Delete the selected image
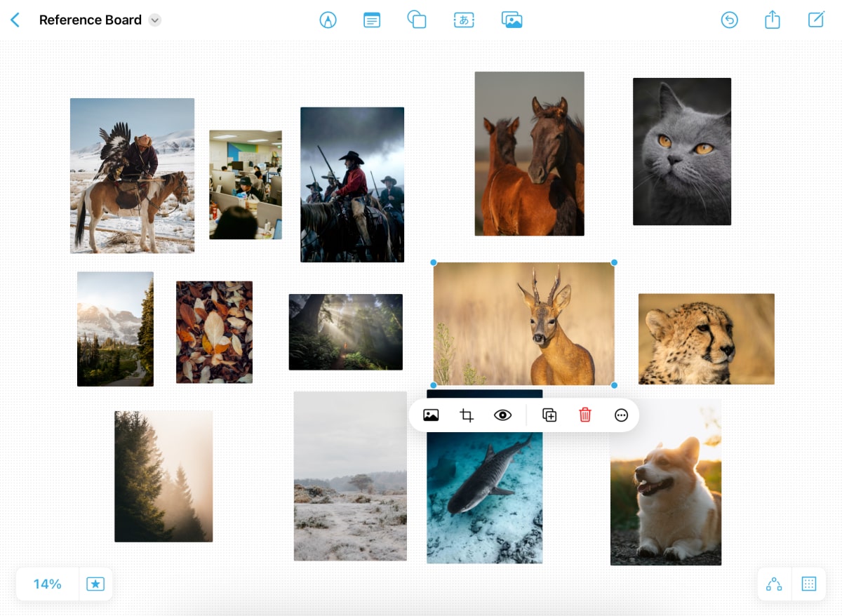 585,415
